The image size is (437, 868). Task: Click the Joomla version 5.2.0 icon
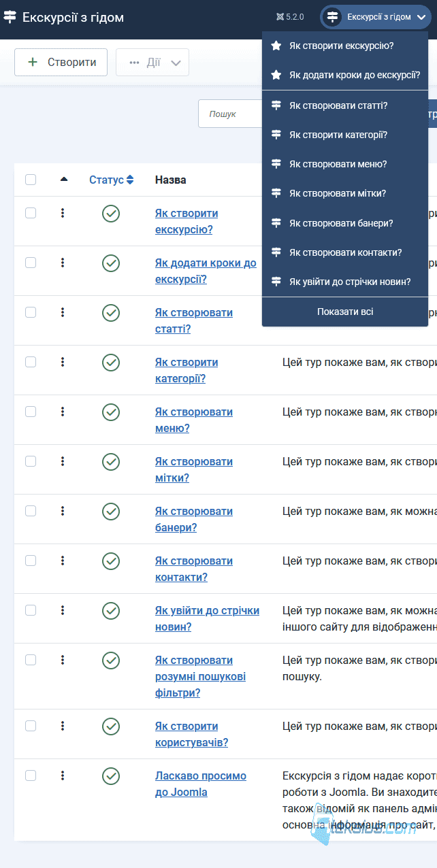[280, 17]
